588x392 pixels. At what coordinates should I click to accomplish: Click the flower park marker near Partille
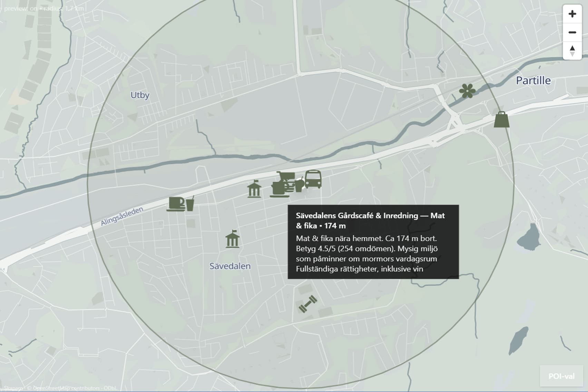(467, 91)
